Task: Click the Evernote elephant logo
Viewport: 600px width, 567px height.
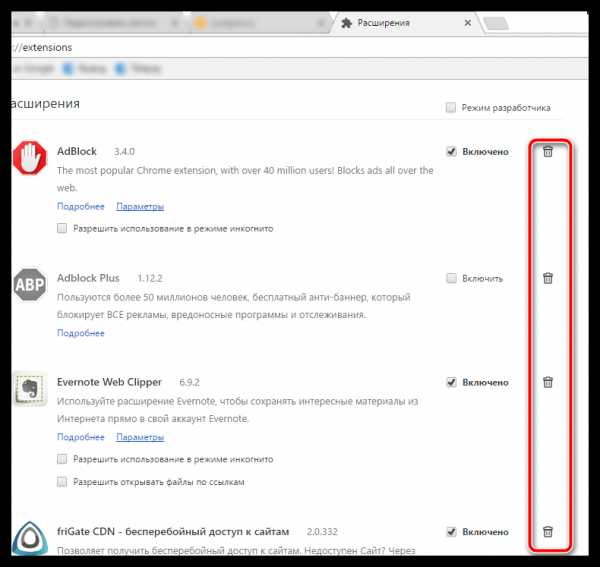Action: 30,389
